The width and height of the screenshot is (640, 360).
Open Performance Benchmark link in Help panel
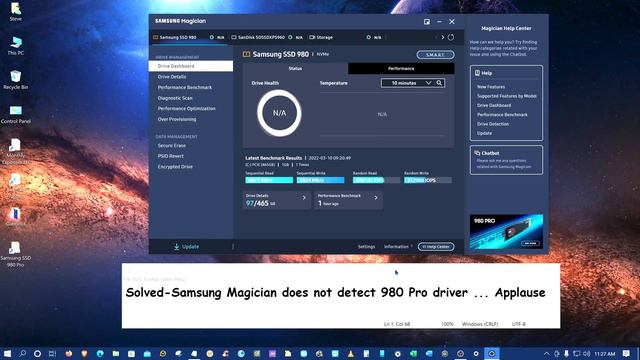pyautogui.click(x=502, y=115)
